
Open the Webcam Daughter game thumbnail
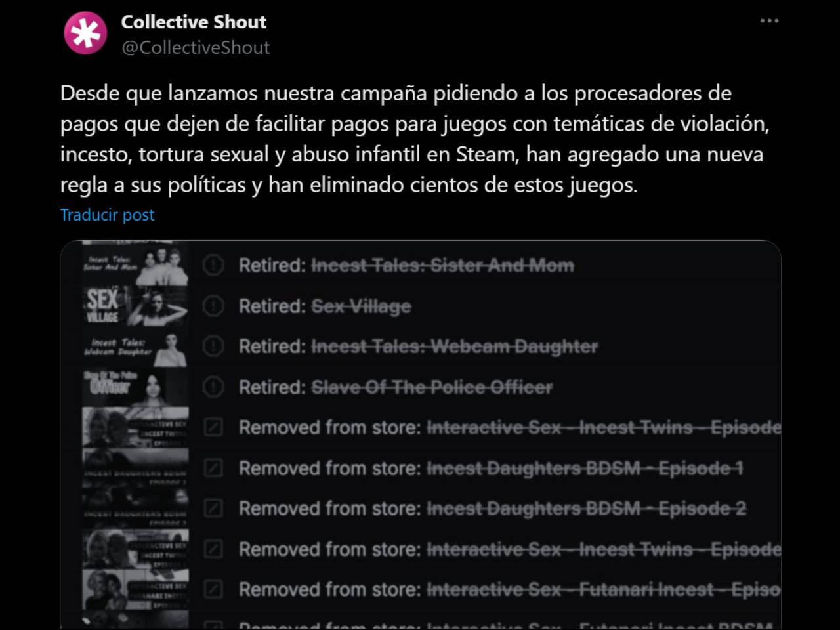coord(135,347)
